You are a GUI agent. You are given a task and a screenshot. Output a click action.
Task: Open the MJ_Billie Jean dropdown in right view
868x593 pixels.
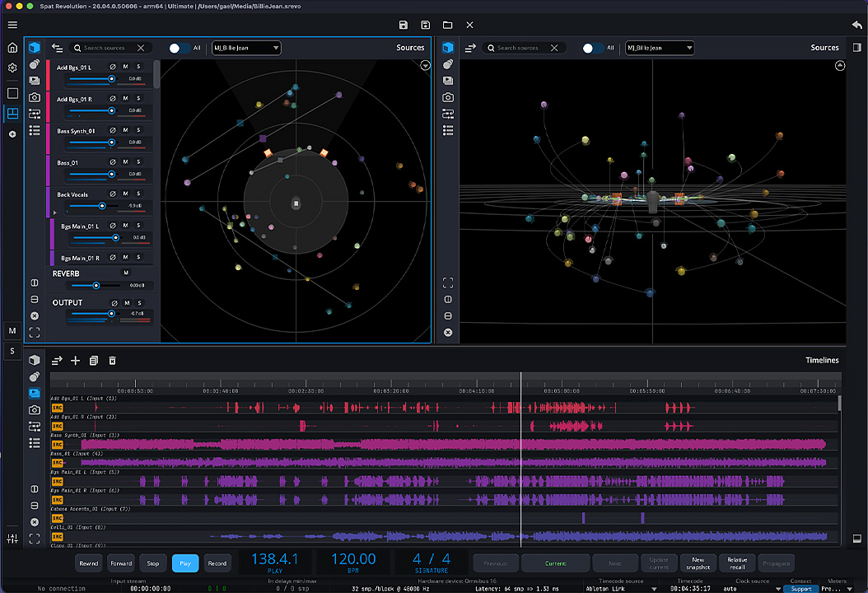pos(660,48)
